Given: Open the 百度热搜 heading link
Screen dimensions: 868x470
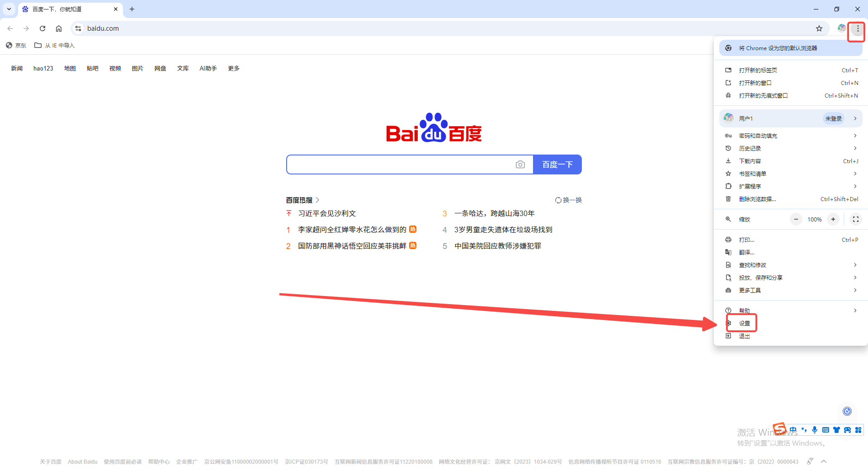Looking at the screenshot, I should (302, 200).
